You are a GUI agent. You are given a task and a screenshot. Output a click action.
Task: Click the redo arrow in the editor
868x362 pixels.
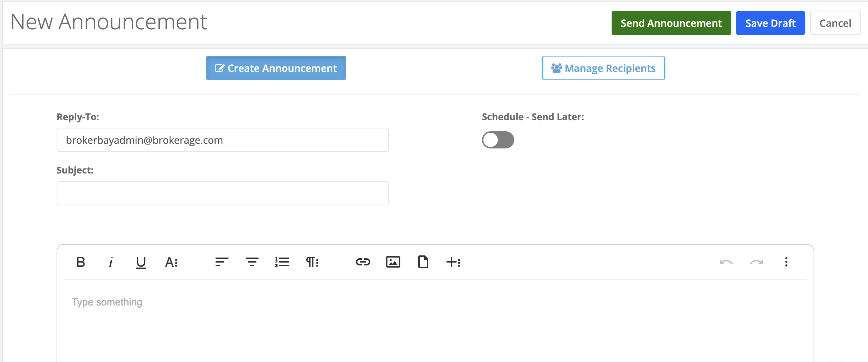point(756,262)
